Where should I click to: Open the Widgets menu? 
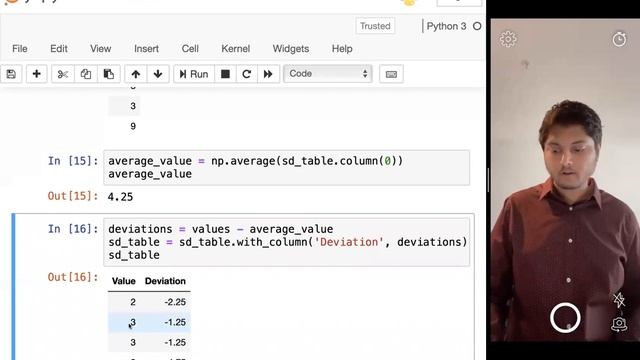(291, 49)
